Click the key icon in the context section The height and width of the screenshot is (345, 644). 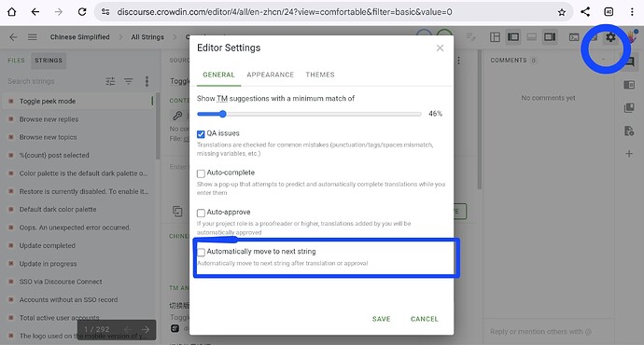177,116
